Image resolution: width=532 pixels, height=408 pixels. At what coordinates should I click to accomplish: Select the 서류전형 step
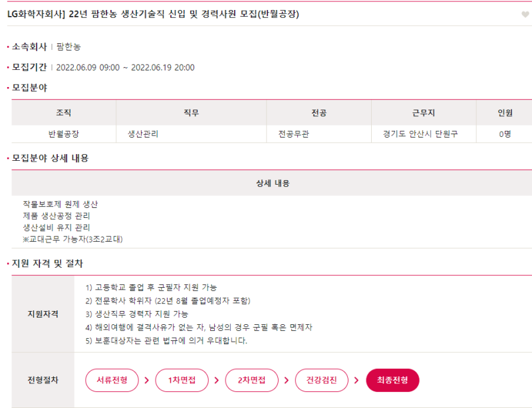(x=112, y=380)
